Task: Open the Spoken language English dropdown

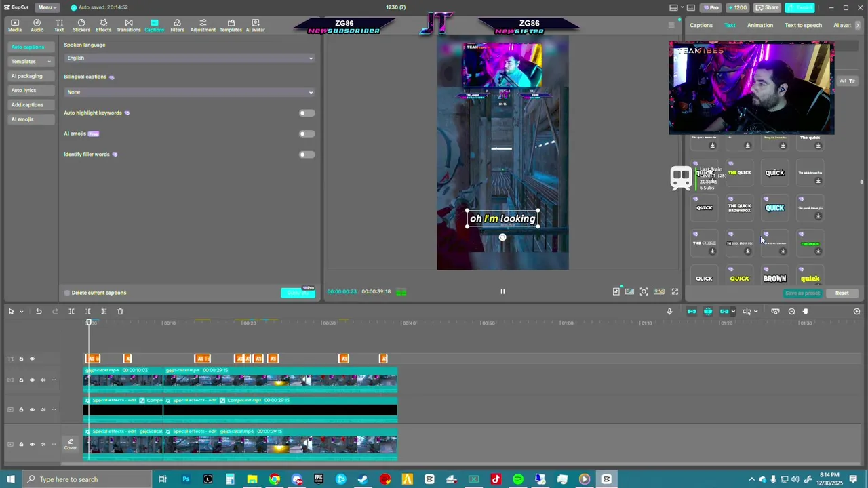Action: point(190,58)
